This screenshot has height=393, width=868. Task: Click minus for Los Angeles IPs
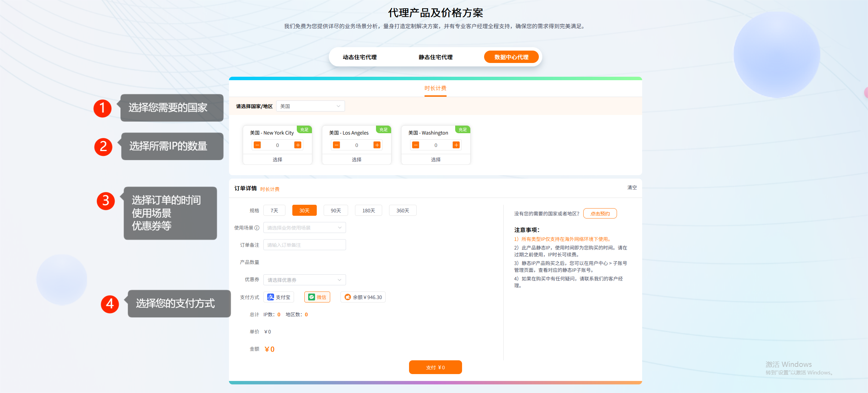[x=336, y=145]
